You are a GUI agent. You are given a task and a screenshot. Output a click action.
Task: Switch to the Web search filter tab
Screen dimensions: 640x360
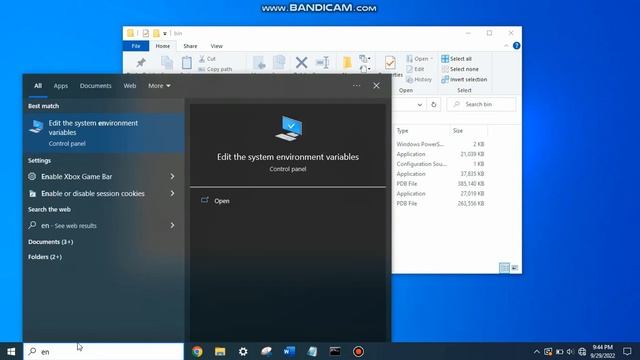pos(130,86)
